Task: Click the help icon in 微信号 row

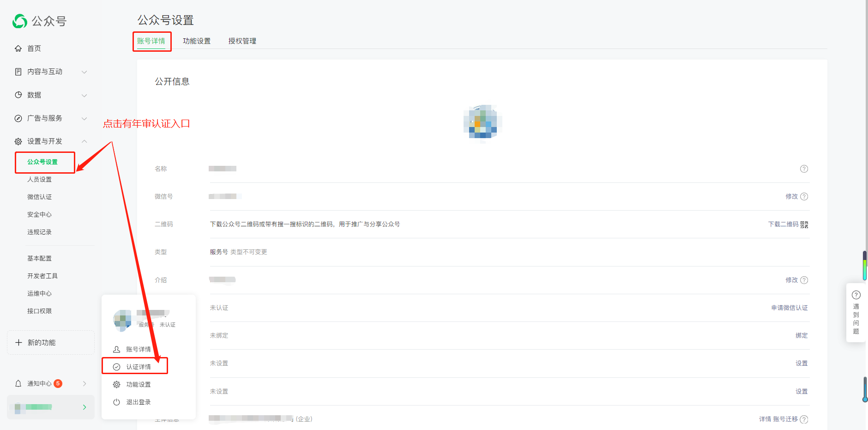Action: 804,197
